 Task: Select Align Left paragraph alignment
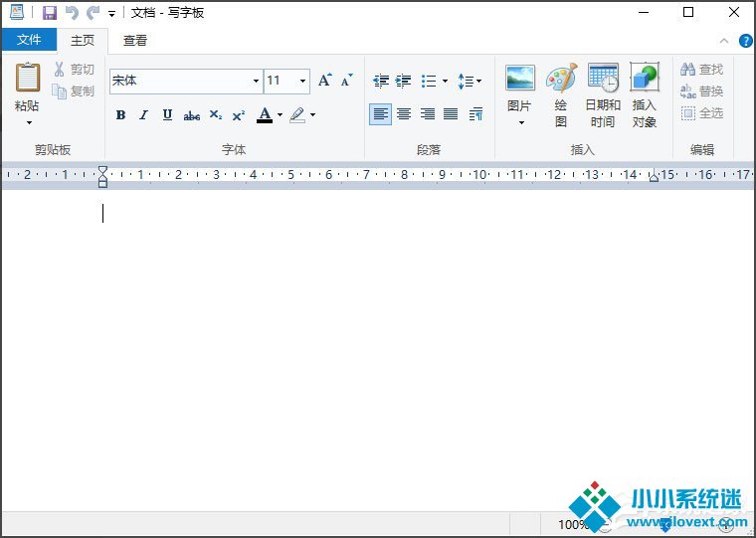pos(380,114)
